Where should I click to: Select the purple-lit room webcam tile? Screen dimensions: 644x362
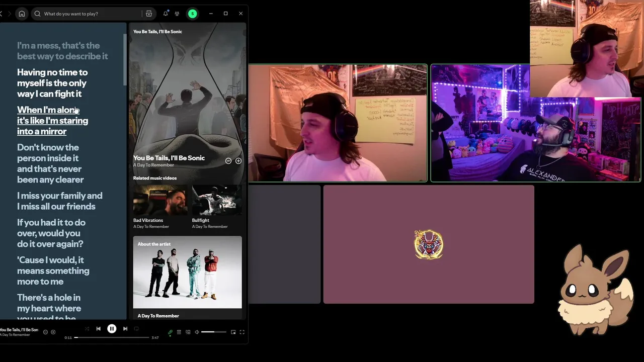point(536,123)
